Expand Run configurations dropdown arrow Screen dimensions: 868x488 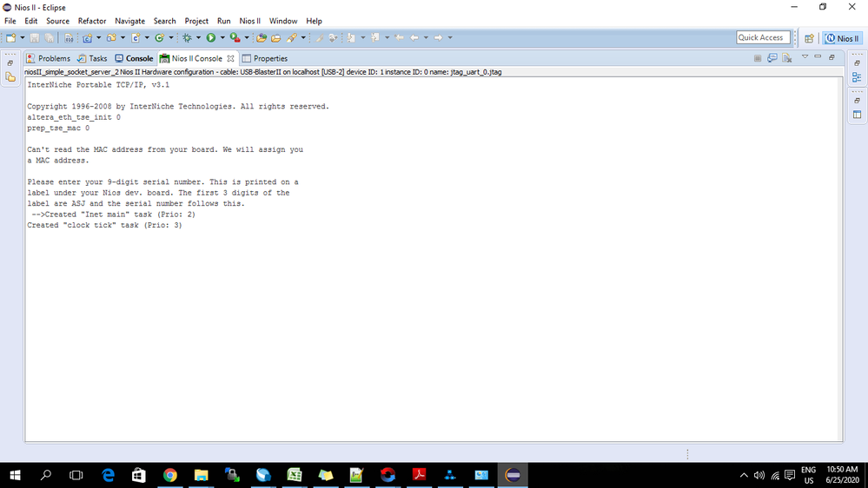[222, 37]
